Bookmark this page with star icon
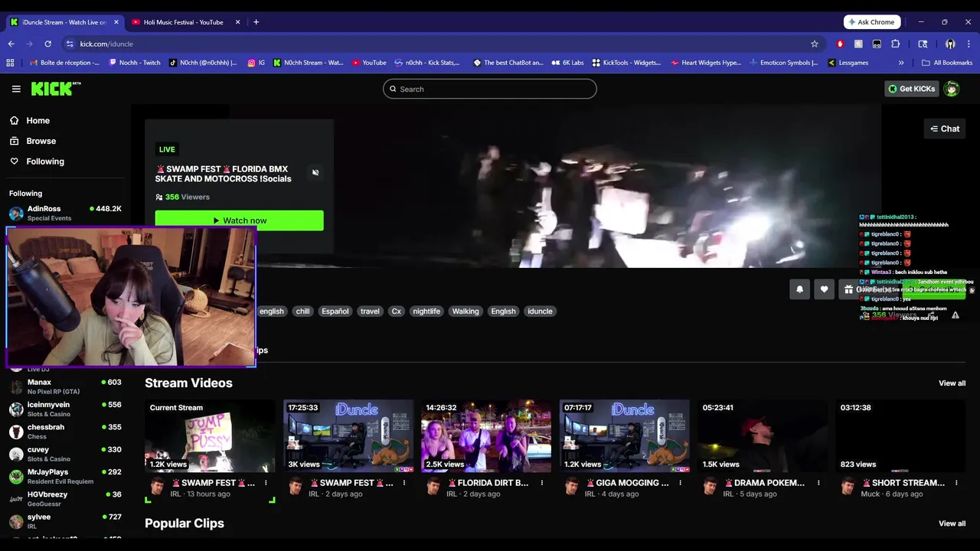This screenshot has width=980, height=551. point(815,44)
